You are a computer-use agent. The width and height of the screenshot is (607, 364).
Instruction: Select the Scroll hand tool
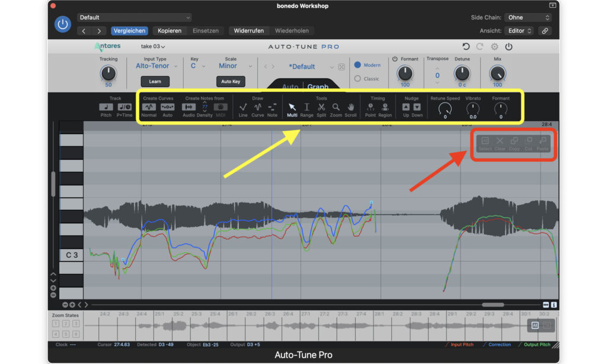pos(351,107)
